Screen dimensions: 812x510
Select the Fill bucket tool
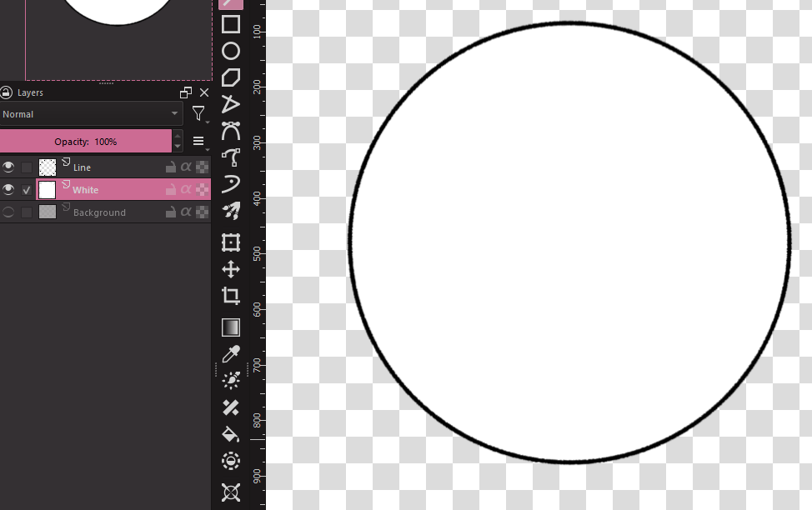[x=231, y=434]
